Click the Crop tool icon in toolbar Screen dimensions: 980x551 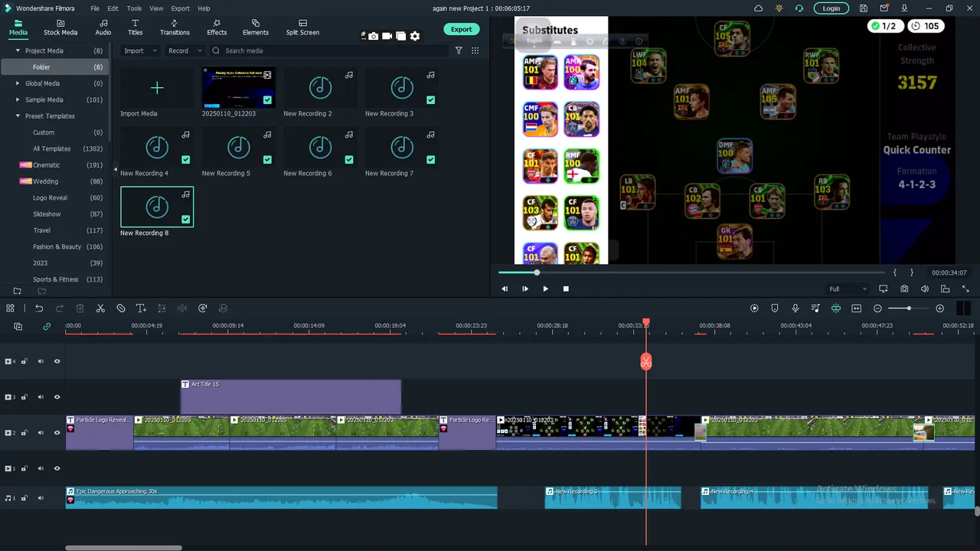[x=121, y=308]
